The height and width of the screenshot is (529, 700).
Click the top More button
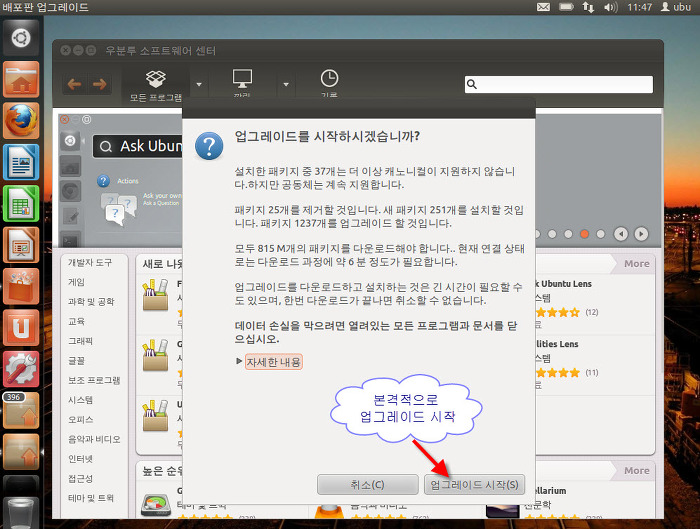(x=637, y=264)
